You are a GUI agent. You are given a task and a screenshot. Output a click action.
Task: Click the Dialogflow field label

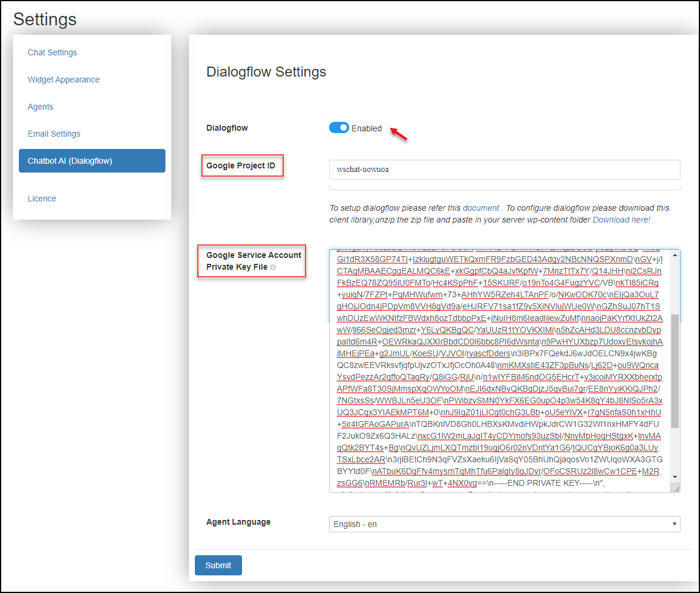(x=227, y=128)
